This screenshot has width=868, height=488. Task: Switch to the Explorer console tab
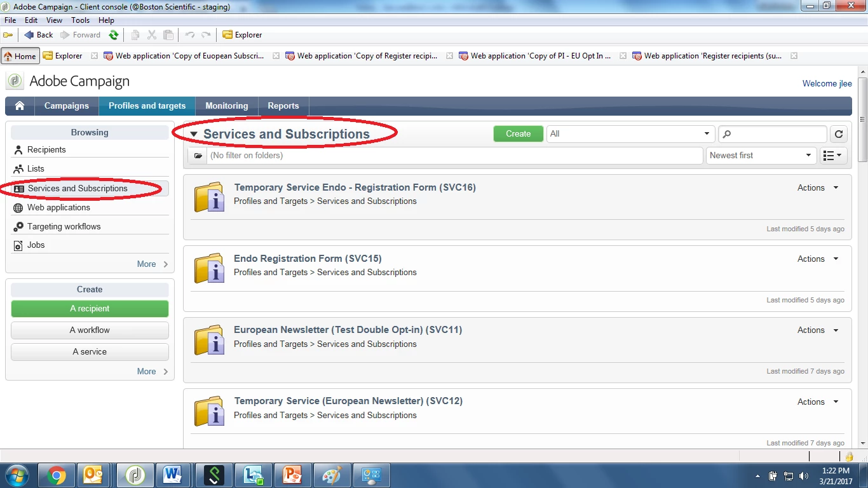coord(63,56)
